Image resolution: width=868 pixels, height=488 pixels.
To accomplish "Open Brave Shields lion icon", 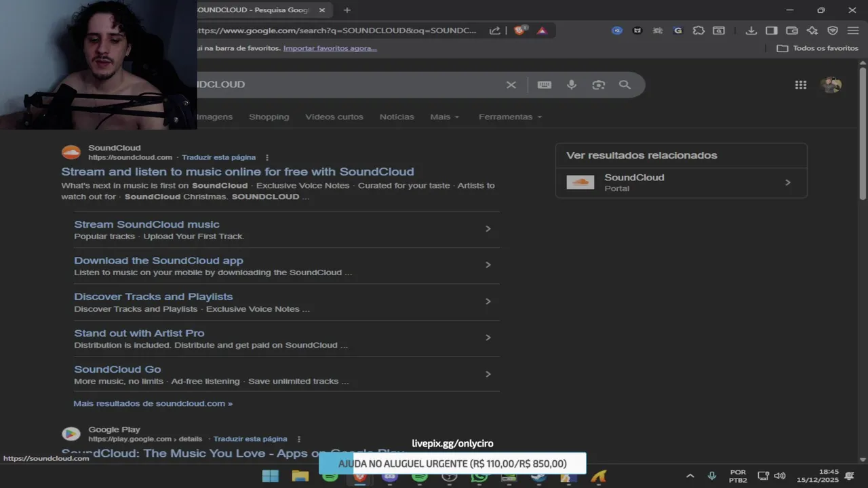I will 520,30.
